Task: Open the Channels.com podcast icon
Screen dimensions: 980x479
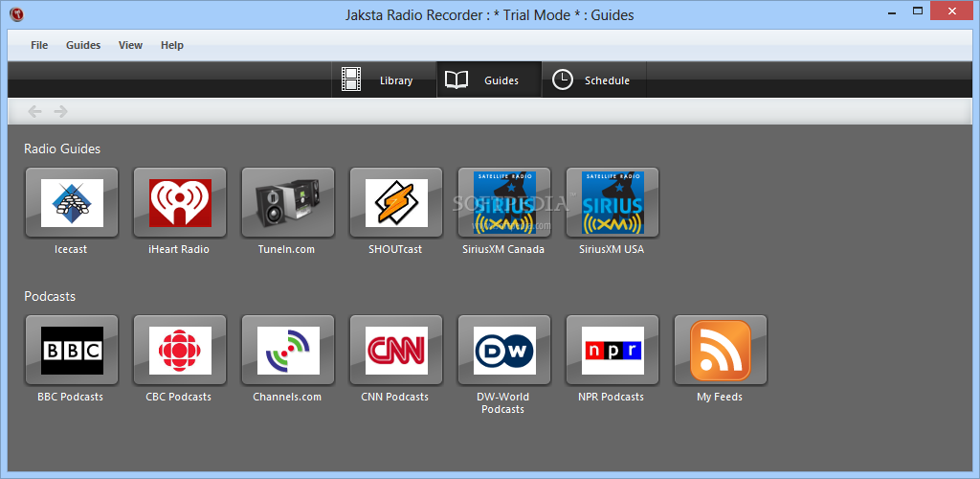Action: pos(287,351)
